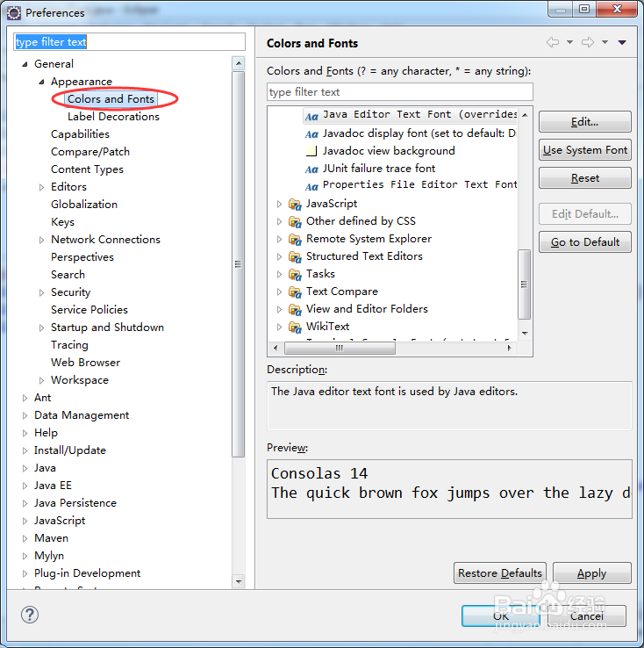Click the preferences tree scroll-up arrow

click(239, 63)
